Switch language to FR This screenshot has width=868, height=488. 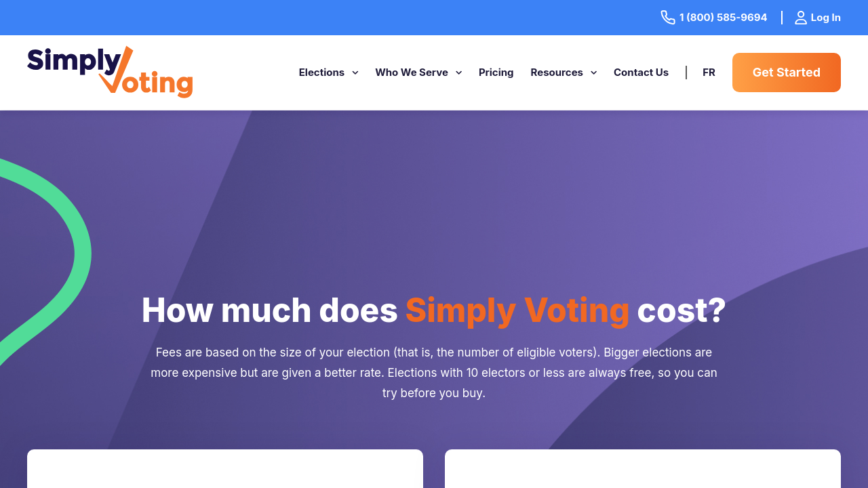709,73
